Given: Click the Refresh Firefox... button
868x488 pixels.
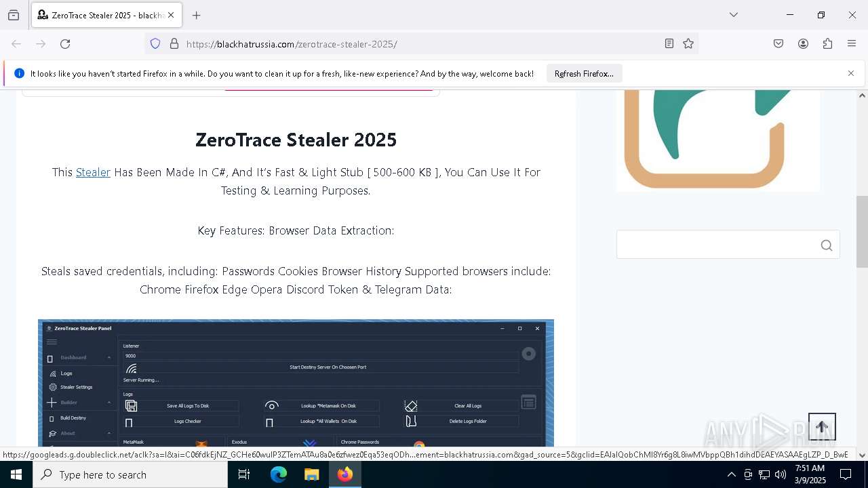Looking at the screenshot, I should [584, 73].
